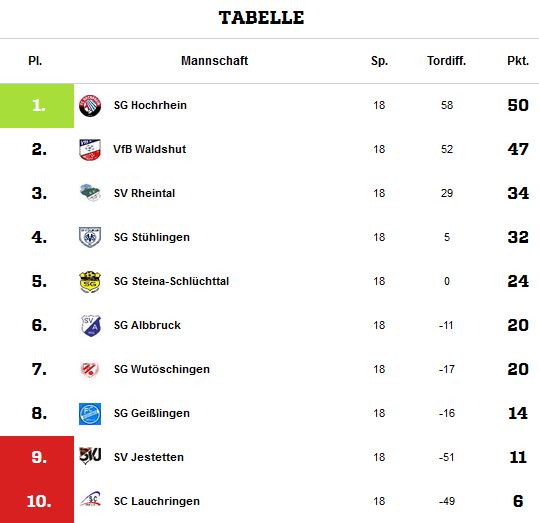Click the SG Hochrhein club crest
539x523 pixels.
point(90,106)
